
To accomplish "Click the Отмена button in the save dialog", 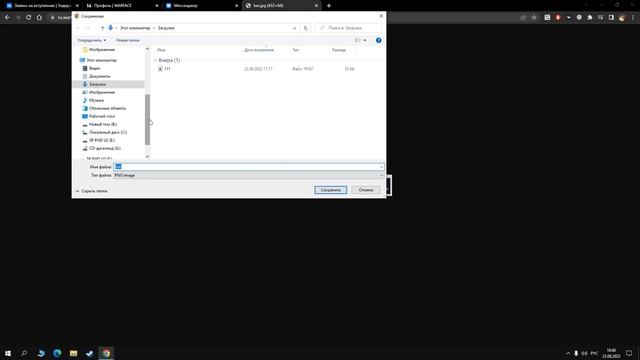I will (366, 190).
